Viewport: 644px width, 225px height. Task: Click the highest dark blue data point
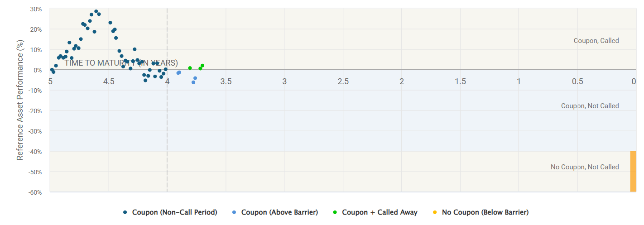pos(96,11)
